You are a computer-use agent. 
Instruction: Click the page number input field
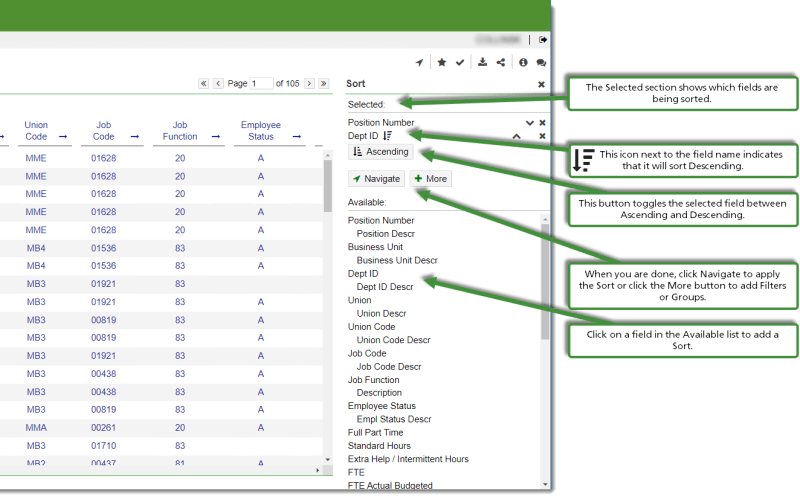point(261,83)
